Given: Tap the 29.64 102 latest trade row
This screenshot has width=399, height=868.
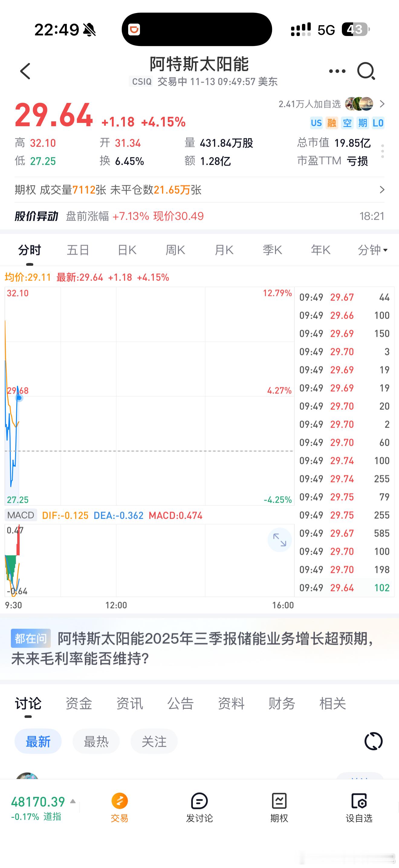Looking at the screenshot, I should (x=345, y=588).
